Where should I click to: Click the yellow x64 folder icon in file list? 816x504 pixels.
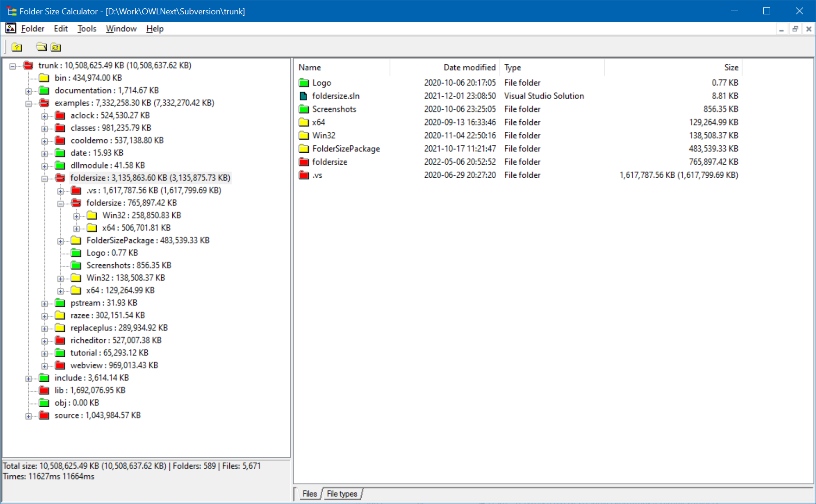(304, 122)
